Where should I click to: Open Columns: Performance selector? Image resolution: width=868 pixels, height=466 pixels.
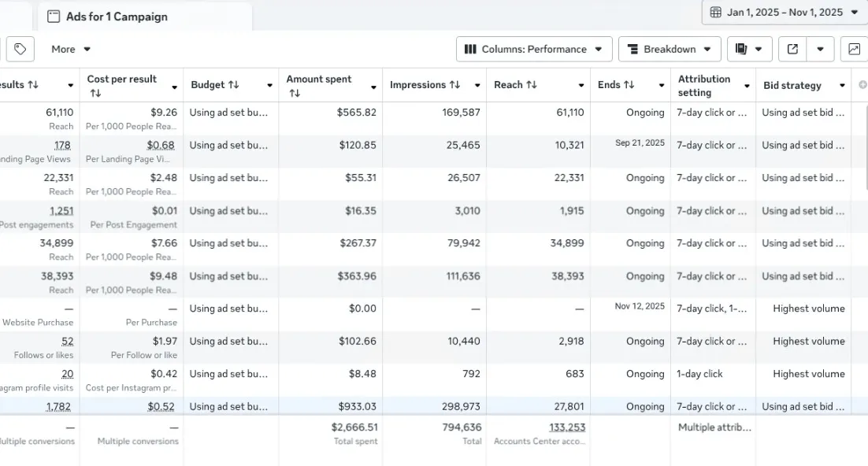pyautogui.click(x=534, y=50)
